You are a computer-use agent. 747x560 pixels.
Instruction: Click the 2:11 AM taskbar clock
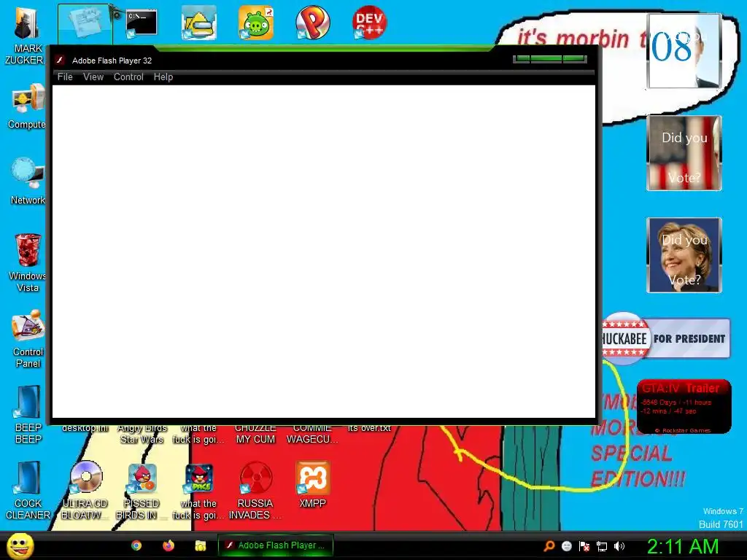point(683,546)
